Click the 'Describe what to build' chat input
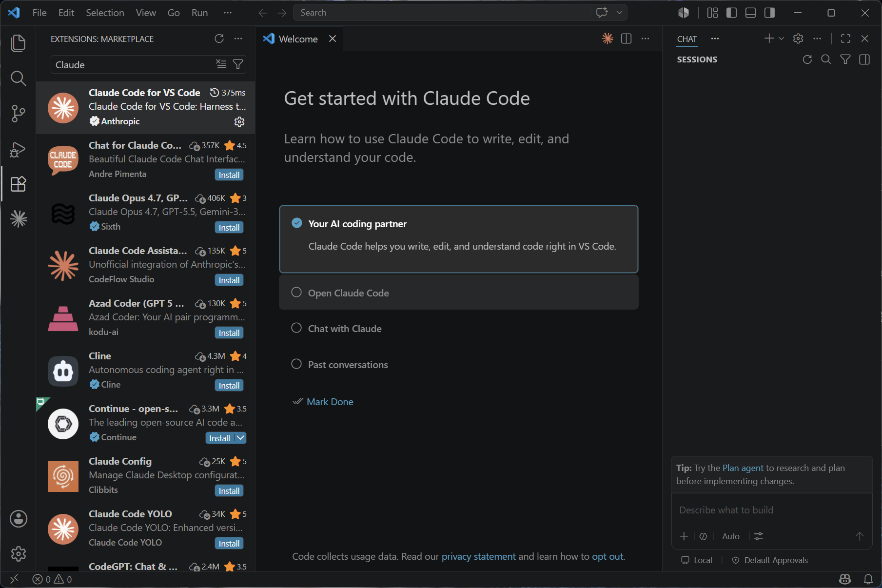The image size is (882, 588). pos(771,510)
